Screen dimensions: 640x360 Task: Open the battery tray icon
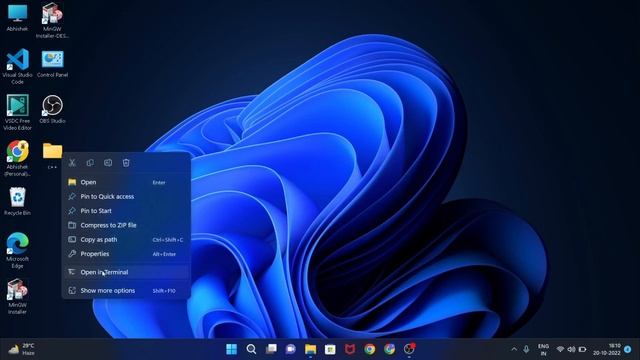point(583,349)
